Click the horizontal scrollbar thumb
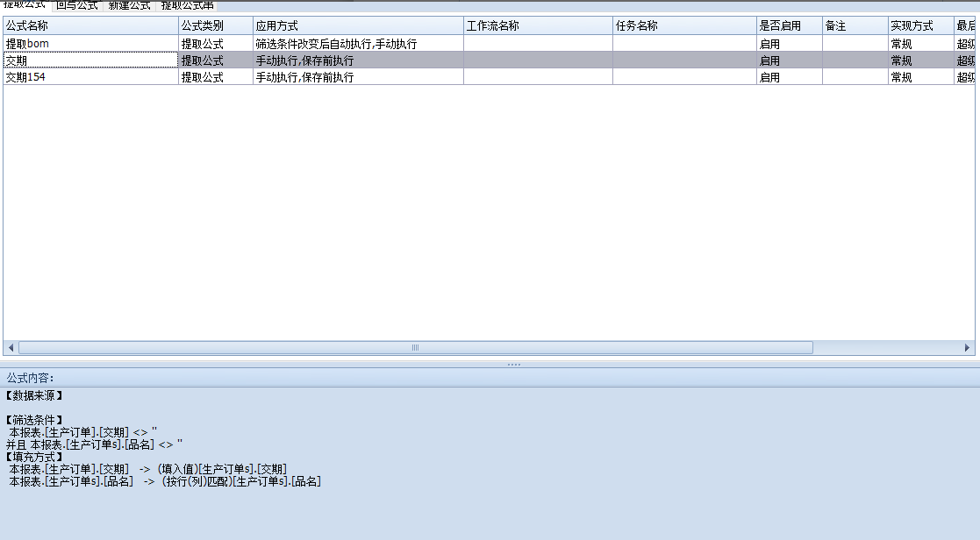980x540 pixels. pos(415,348)
